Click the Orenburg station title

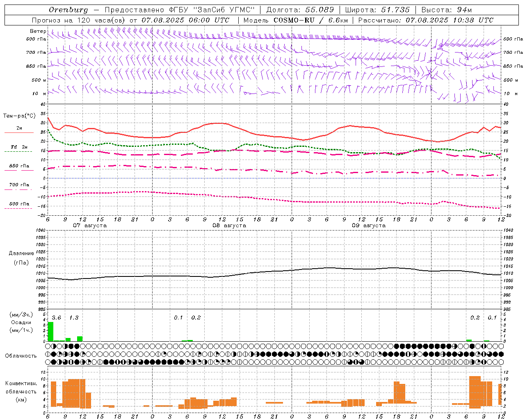point(68,10)
